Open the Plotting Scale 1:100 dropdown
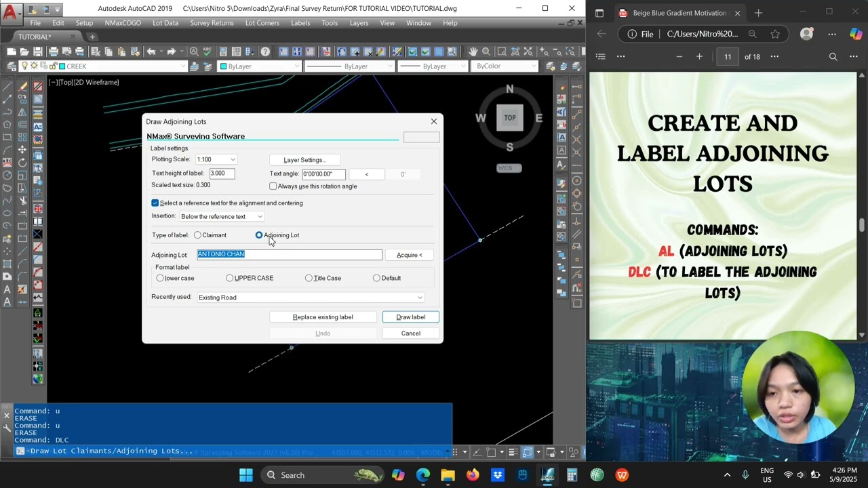This screenshot has width=868, height=488. (x=216, y=159)
